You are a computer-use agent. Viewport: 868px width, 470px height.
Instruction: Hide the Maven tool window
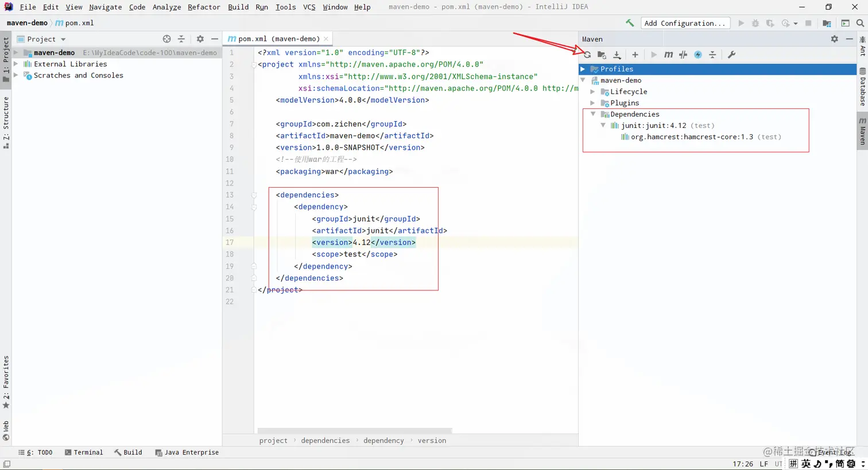click(850, 39)
